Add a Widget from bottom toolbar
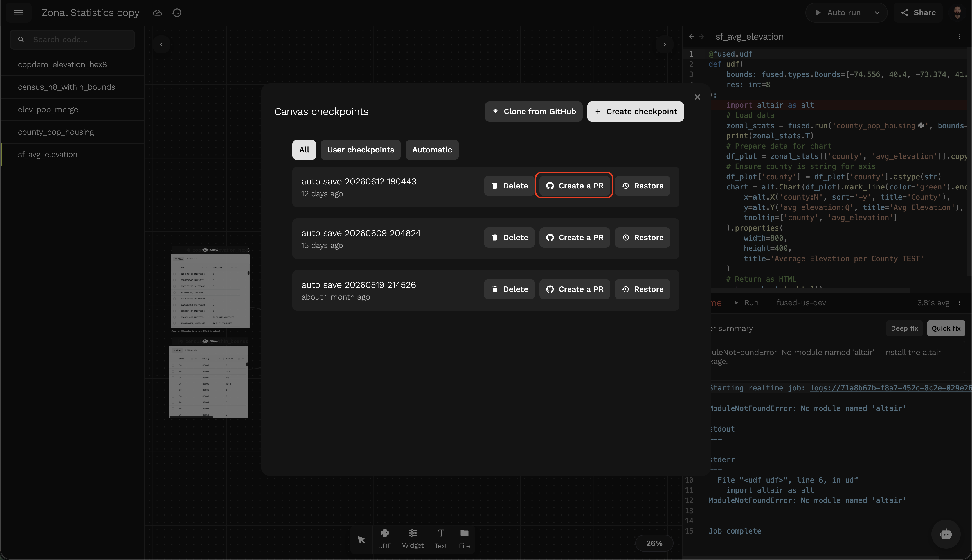Screen dimensions: 972x560 click(x=413, y=539)
